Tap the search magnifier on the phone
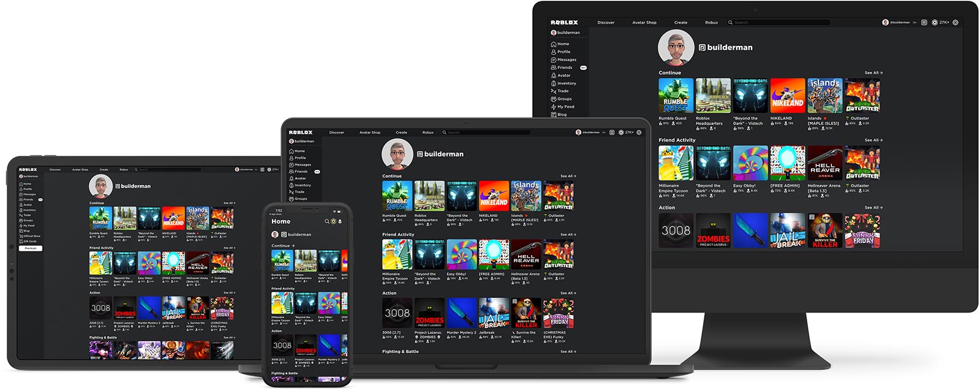 [x=327, y=221]
